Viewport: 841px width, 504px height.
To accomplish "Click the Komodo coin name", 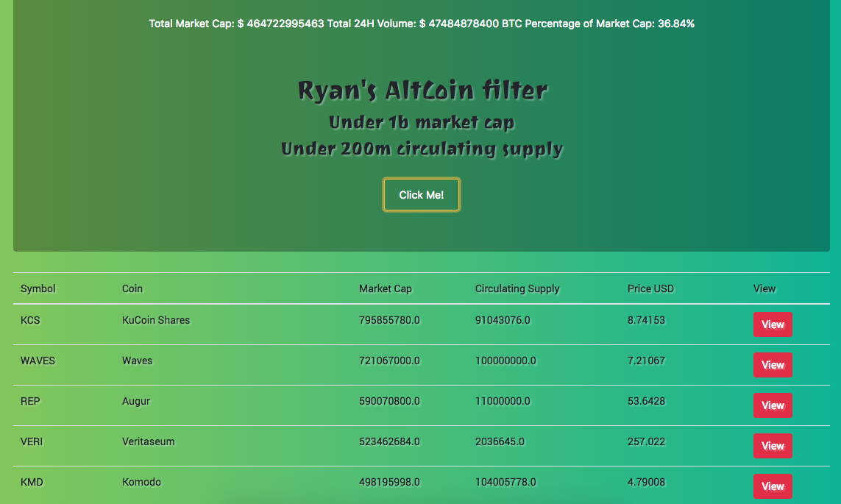I will [141, 482].
